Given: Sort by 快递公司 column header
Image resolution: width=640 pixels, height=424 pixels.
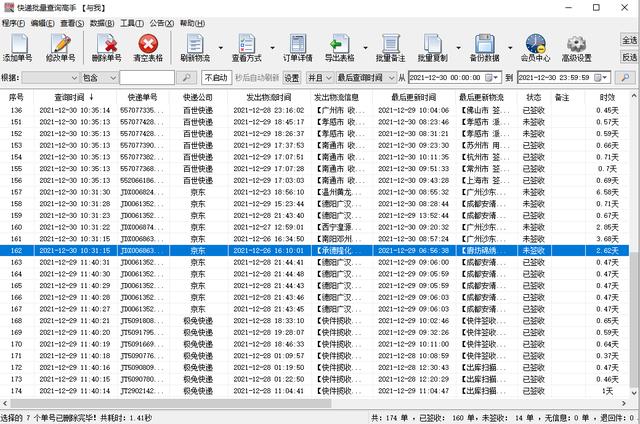Looking at the screenshot, I should 198,97.
